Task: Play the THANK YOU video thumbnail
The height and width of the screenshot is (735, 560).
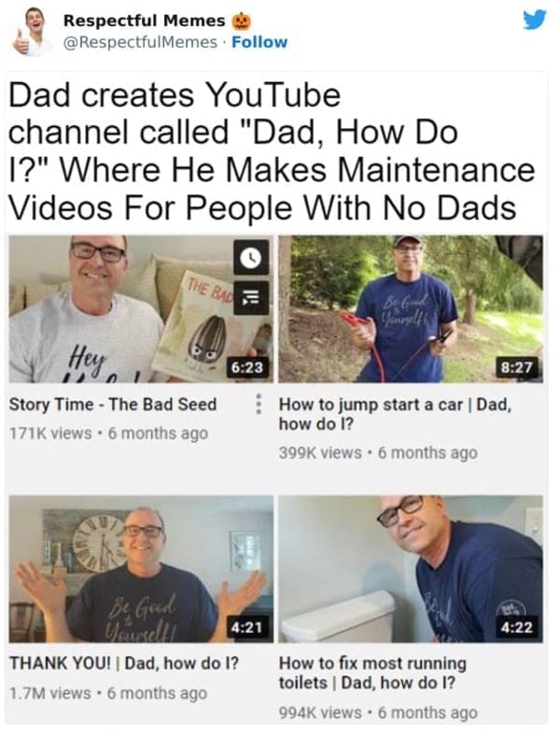Action: click(141, 569)
